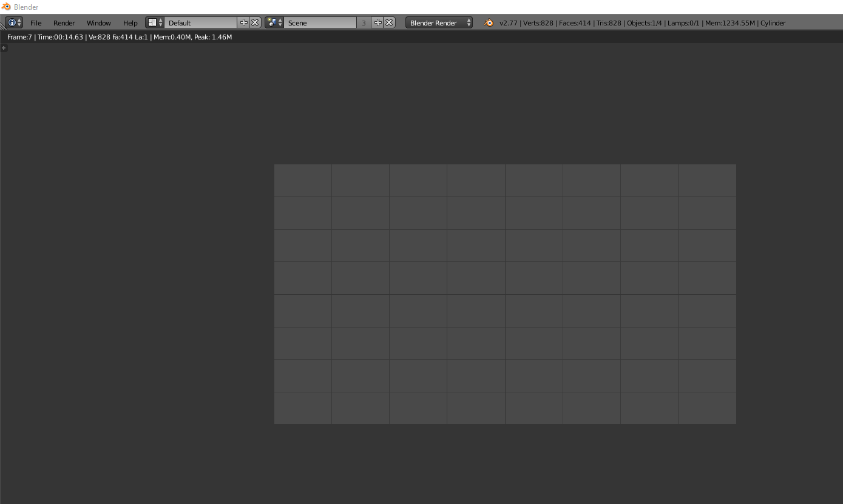This screenshot has height=504, width=843.
Task: Open the File menu
Action: coord(36,22)
